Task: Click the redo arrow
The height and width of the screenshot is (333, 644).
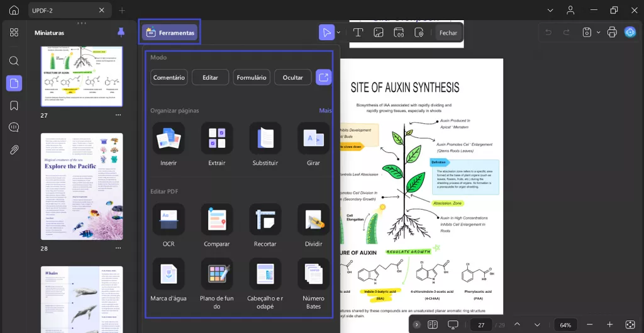Action: tap(567, 33)
